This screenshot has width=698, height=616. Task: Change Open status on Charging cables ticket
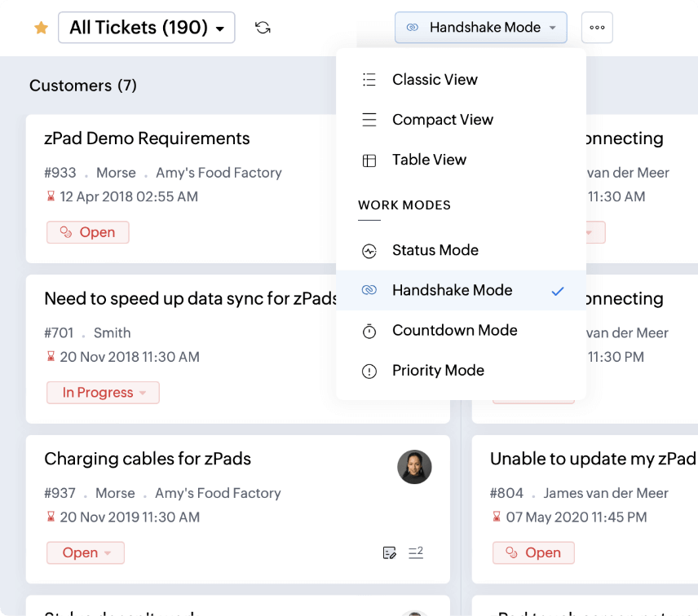pyautogui.click(x=86, y=553)
